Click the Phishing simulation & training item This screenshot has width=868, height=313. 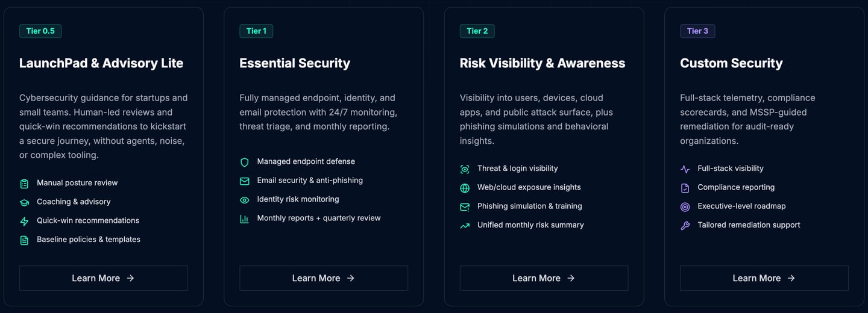(529, 206)
